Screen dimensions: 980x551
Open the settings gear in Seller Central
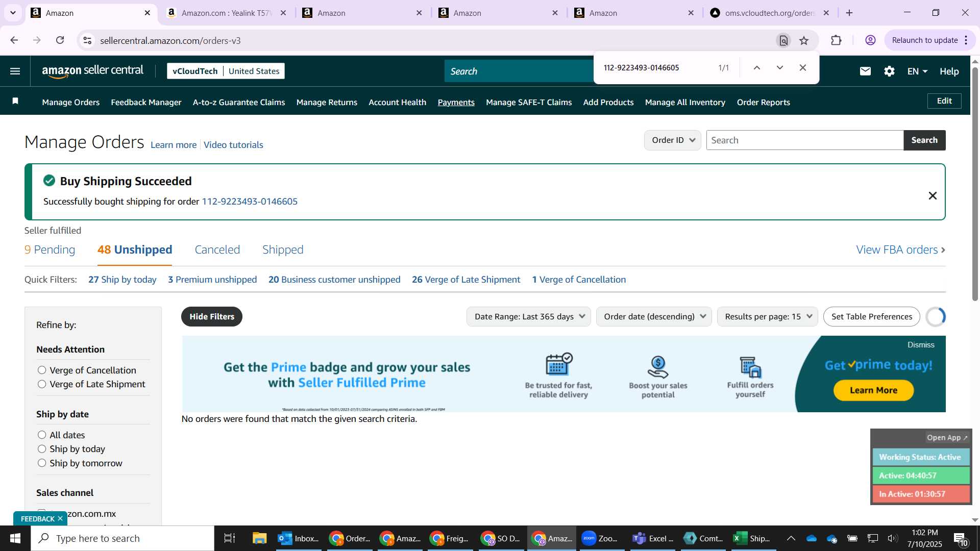[889, 71]
